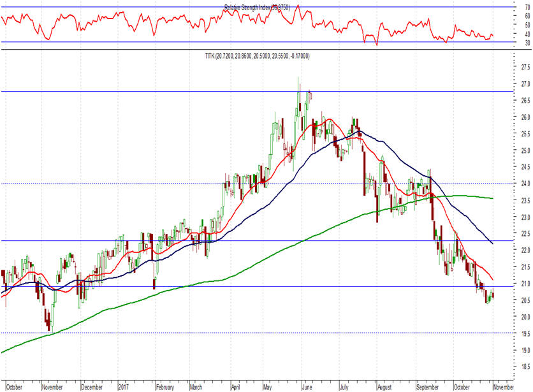Screen dimensions: 533x392
Task: Select the 30 label on RSI axis
Action: point(527,43)
